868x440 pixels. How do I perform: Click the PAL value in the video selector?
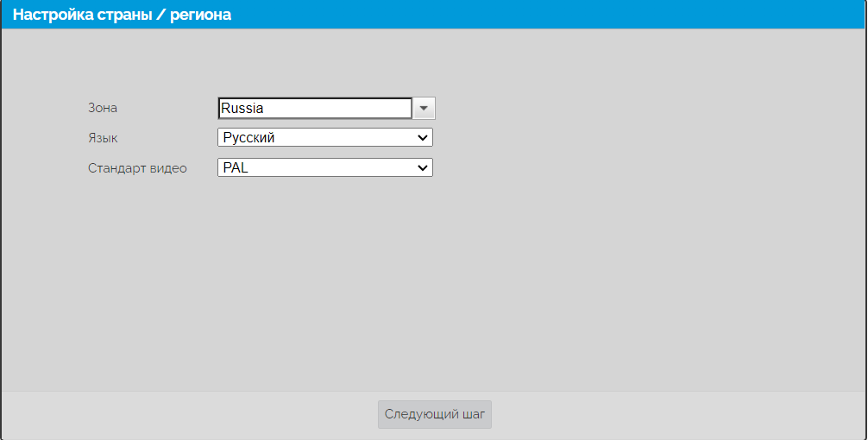[x=235, y=167]
